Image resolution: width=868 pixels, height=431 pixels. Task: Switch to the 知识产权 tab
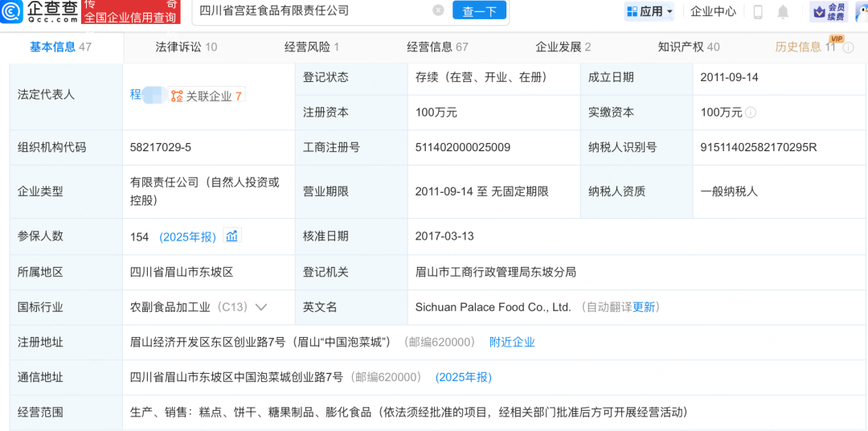[689, 47]
